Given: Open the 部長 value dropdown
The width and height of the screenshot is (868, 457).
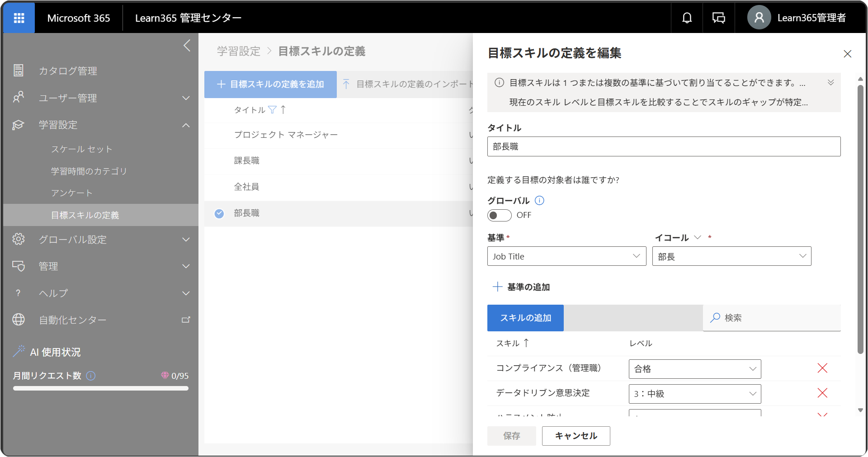Looking at the screenshot, I should point(731,256).
